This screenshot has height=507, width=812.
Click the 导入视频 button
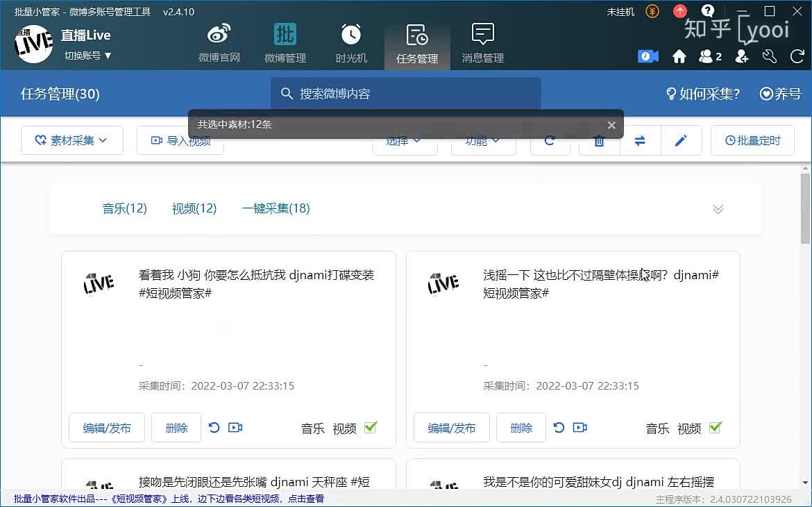pyautogui.click(x=180, y=140)
